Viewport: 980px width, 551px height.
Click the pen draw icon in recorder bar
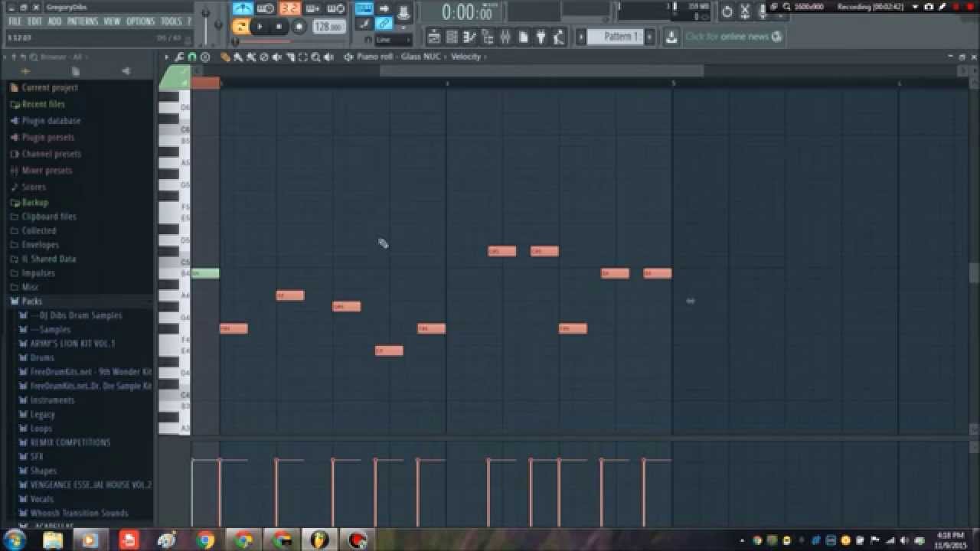pos(942,7)
